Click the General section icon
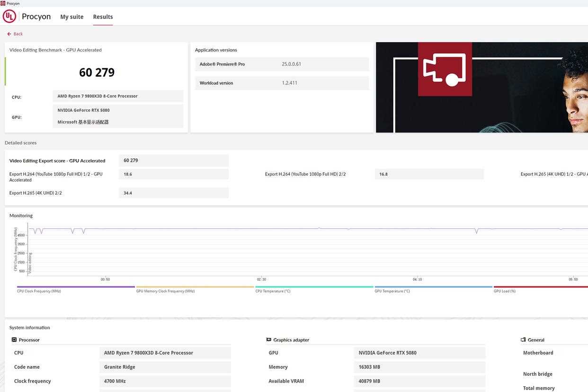The image size is (588, 392). pyautogui.click(x=523, y=340)
